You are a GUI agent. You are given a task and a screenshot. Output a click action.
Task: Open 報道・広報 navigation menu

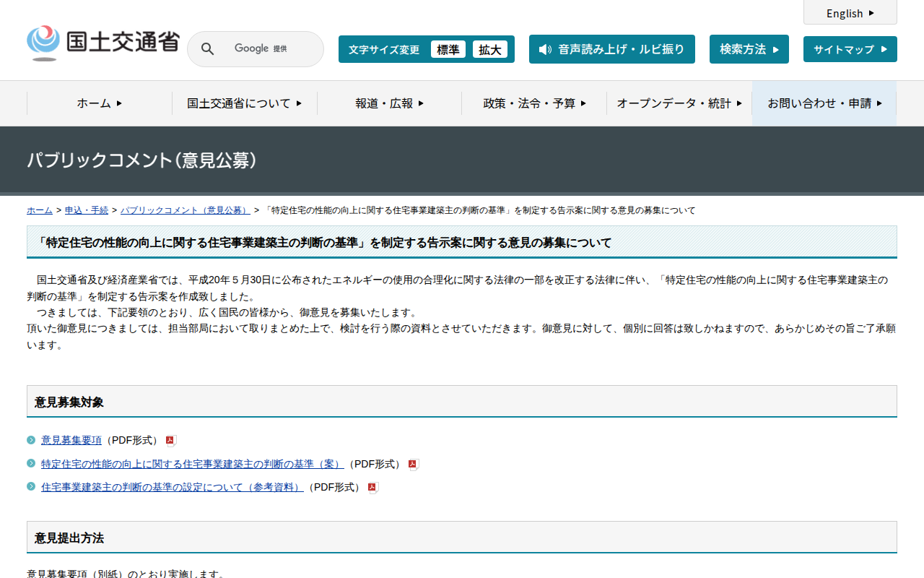389,103
